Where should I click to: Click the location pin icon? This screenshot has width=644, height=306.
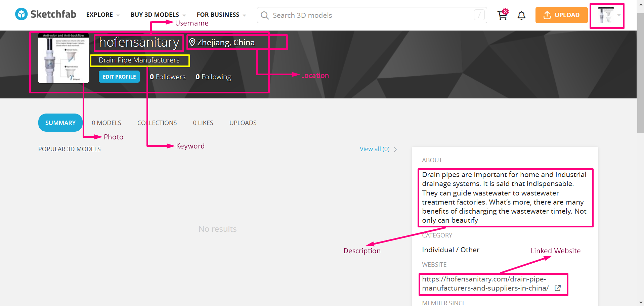(x=192, y=42)
